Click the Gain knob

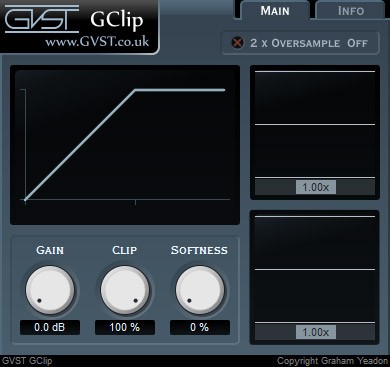pos(50,290)
